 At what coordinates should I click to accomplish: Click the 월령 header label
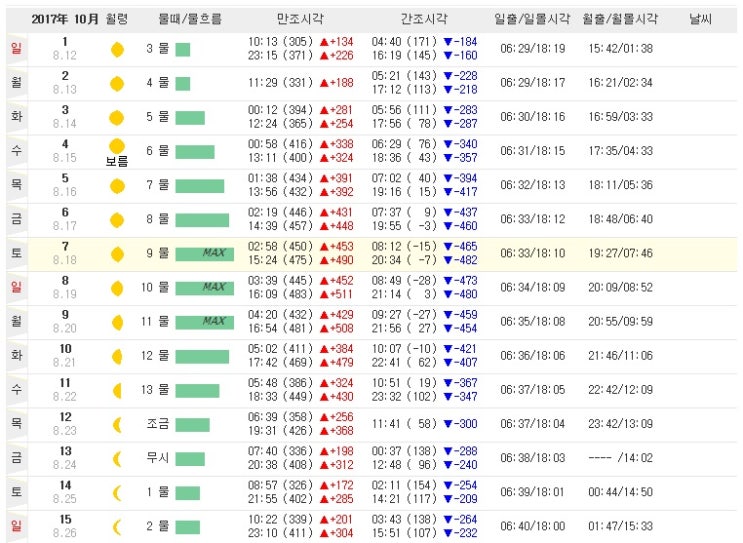(x=117, y=19)
